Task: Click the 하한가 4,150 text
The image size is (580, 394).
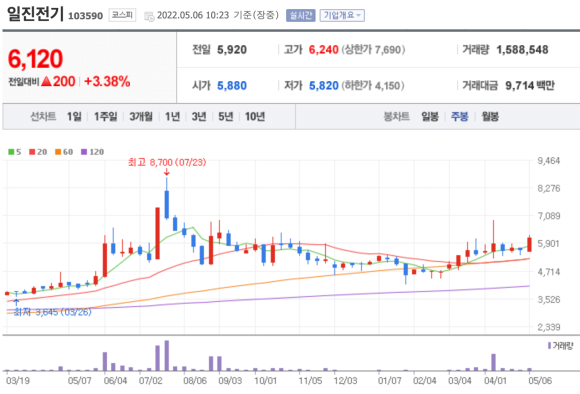Action: [373, 85]
